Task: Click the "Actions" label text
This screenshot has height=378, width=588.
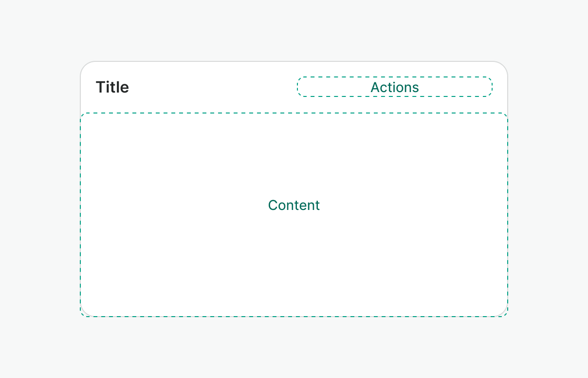Action: coord(394,87)
